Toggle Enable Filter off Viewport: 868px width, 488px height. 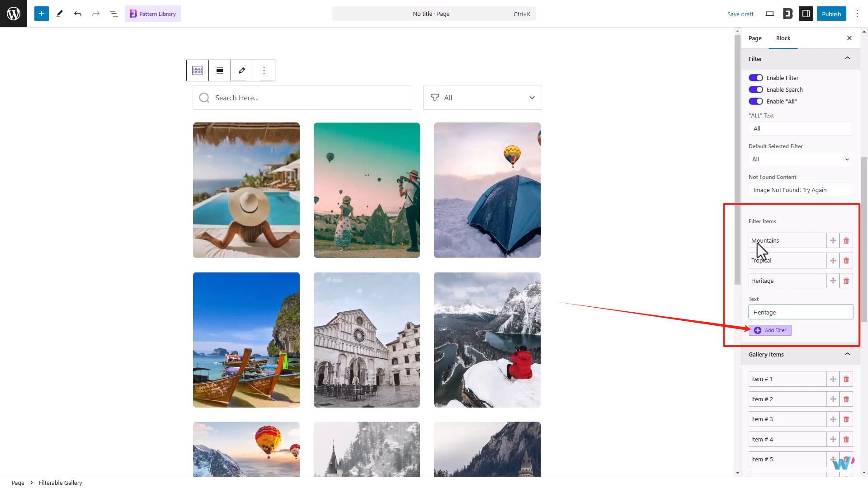[755, 77]
